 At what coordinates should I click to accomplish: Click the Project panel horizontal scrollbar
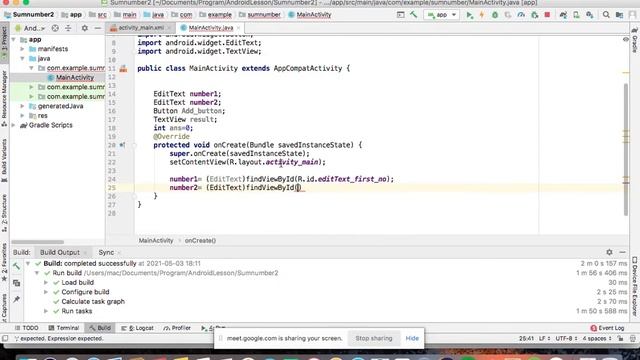[38, 242]
